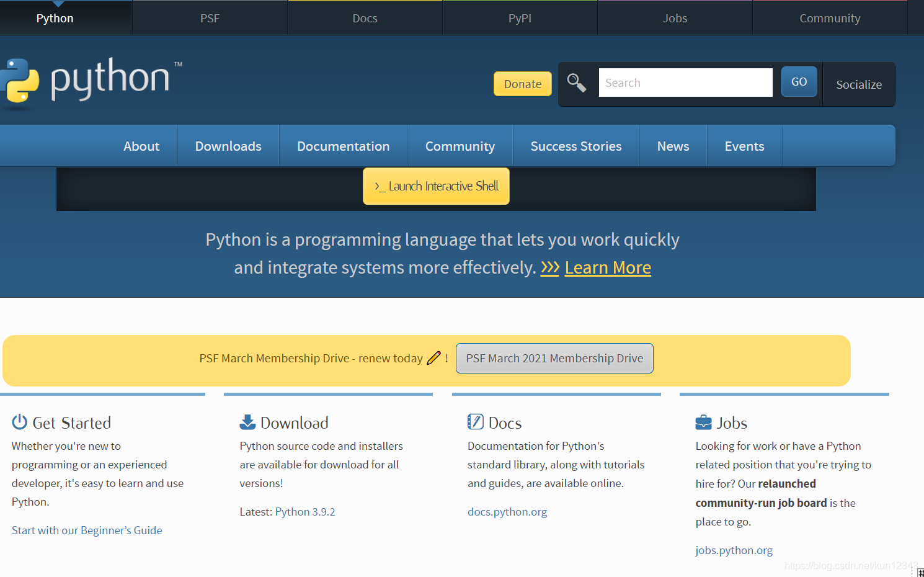The height and width of the screenshot is (577, 924).
Task: Click the Download arrow icon
Action: pos(247,422)
